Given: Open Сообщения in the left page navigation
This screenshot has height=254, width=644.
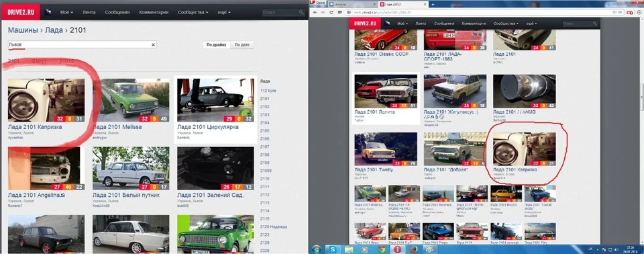Looking at the screenshot, I should 117,12.
